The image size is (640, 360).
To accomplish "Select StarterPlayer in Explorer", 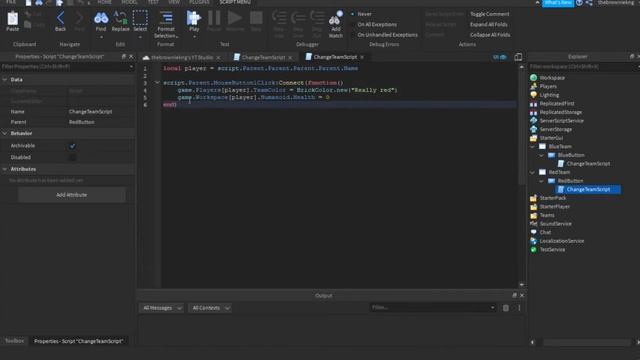I will pyautogui.click(x=554, y=206).
